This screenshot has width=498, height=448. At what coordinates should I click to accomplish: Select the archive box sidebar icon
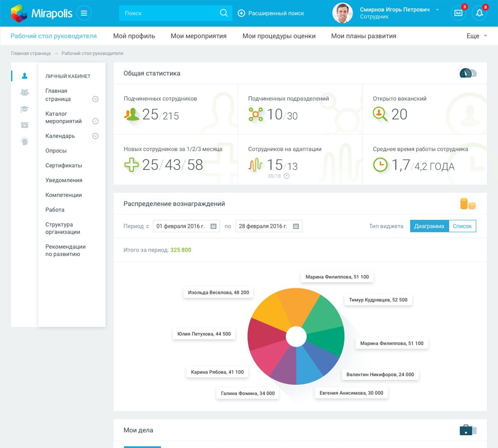point(25,125)
